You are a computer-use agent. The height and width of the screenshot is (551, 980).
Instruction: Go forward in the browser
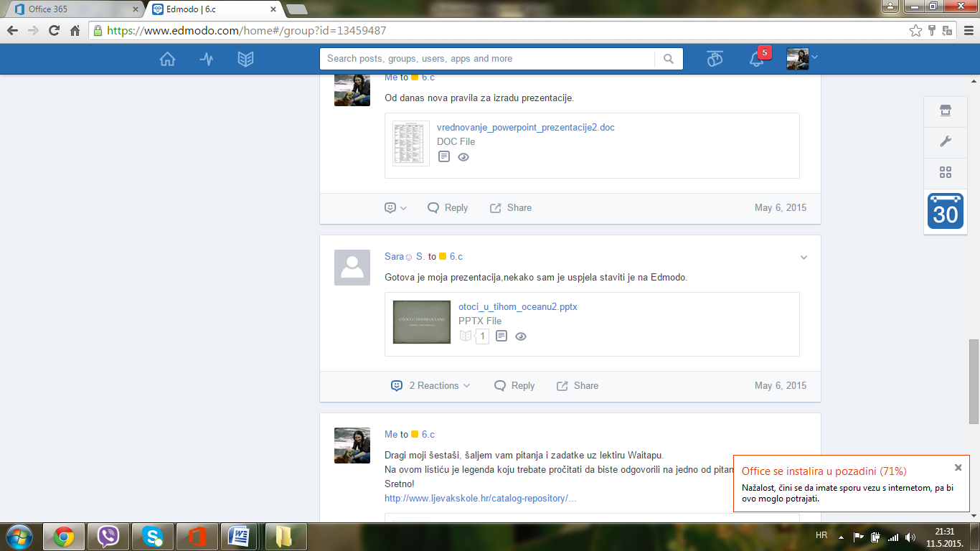tap(33, 31)
